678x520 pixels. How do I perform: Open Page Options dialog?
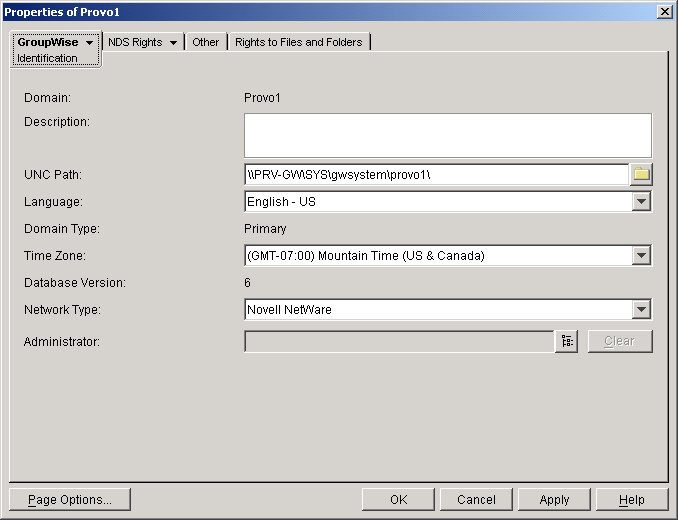[70, 500]
